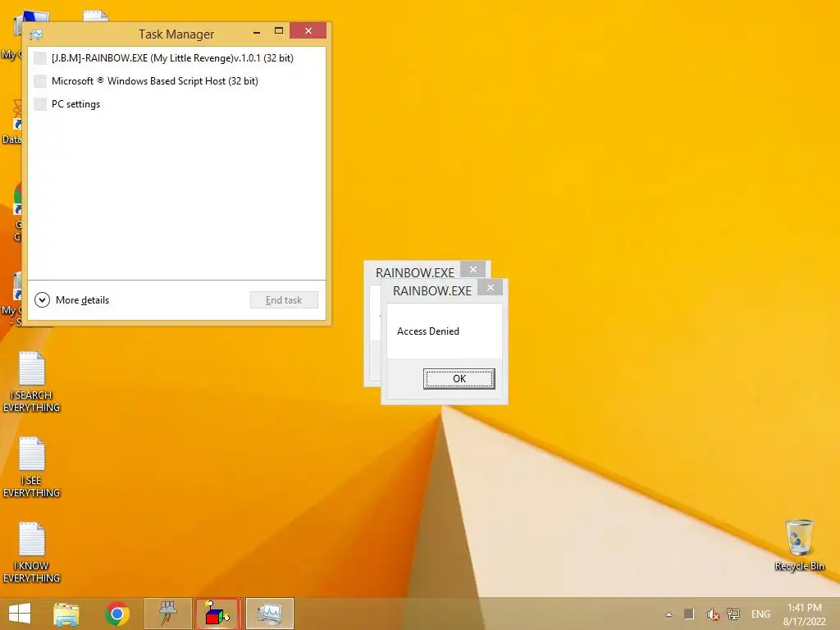Click the End task button
The image size is (840, 630).
pyautogui.click(x=284, y=300)
